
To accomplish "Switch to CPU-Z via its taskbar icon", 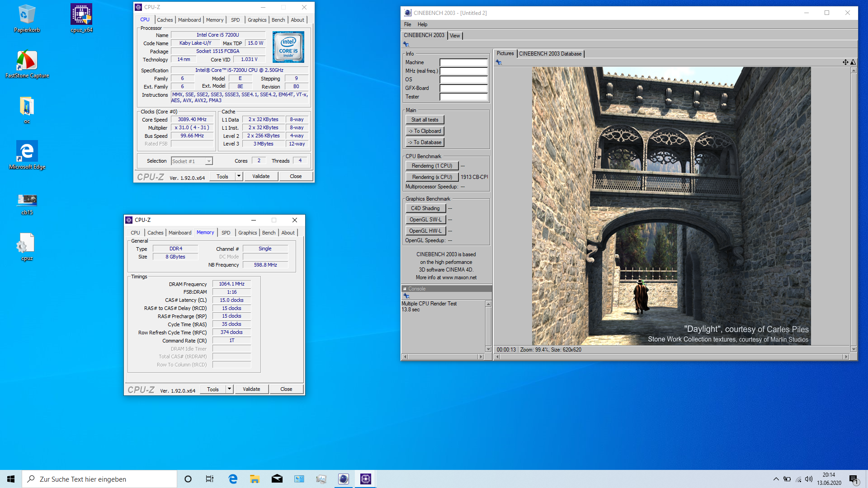I will point(366,479).
